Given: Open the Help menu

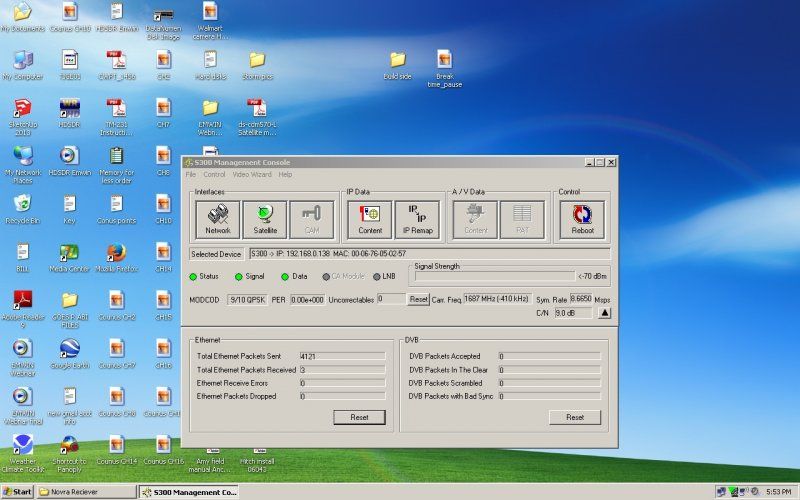Looking at the screenshot, I should (x=285, y=174).
